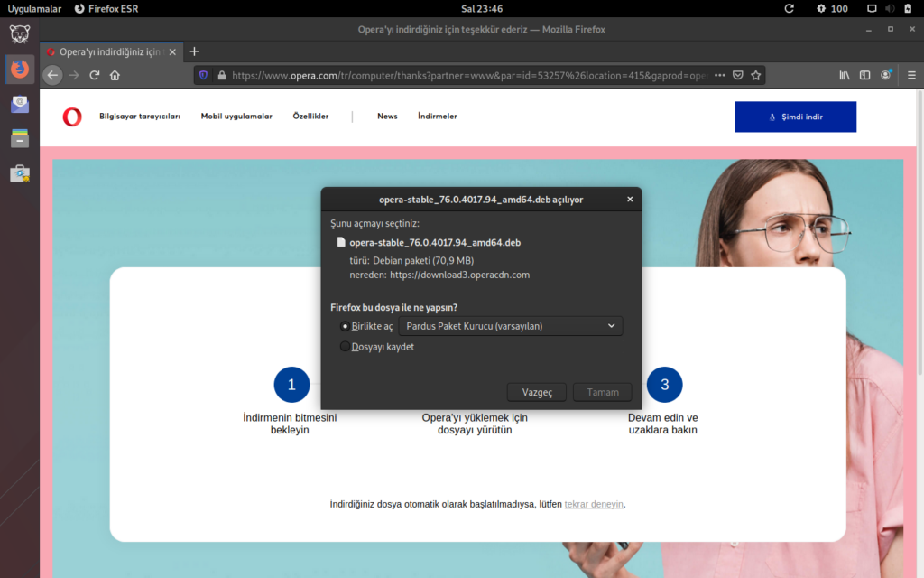Open the clock showing Sal 23:46

tap(482, 8)
